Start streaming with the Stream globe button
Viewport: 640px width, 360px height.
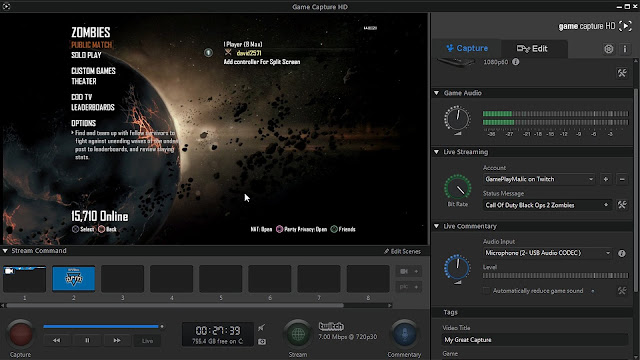(x=298, y=334)
